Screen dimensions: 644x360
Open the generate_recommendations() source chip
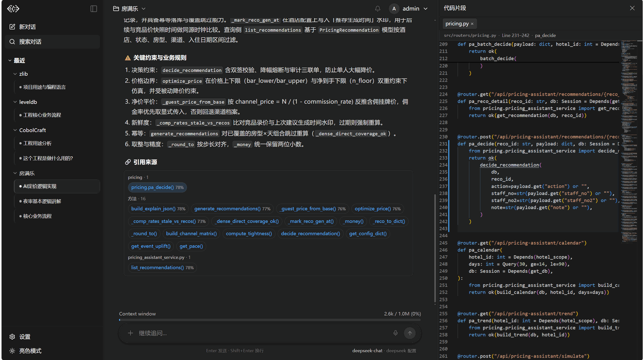click(232, 209)
